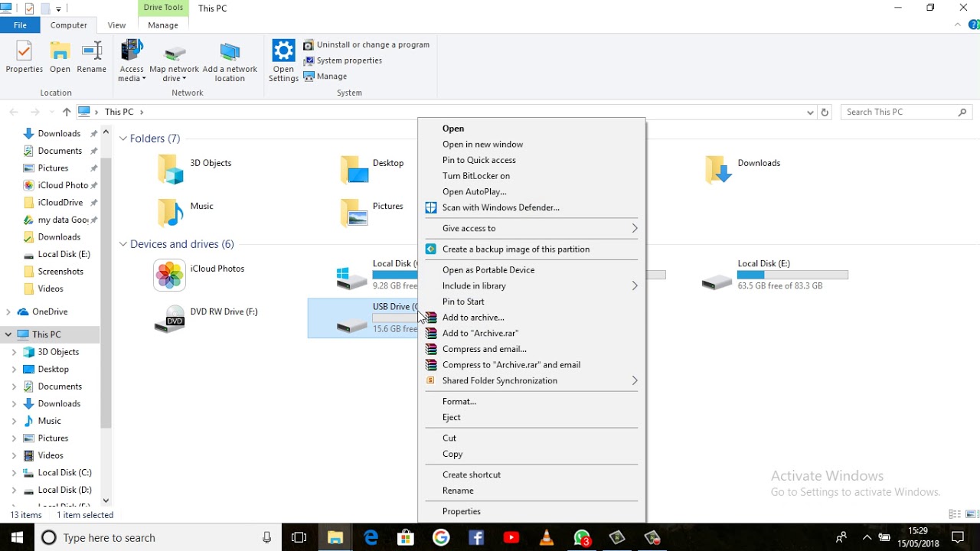Select the Music folder icon
980x551 pixels.
171,213
